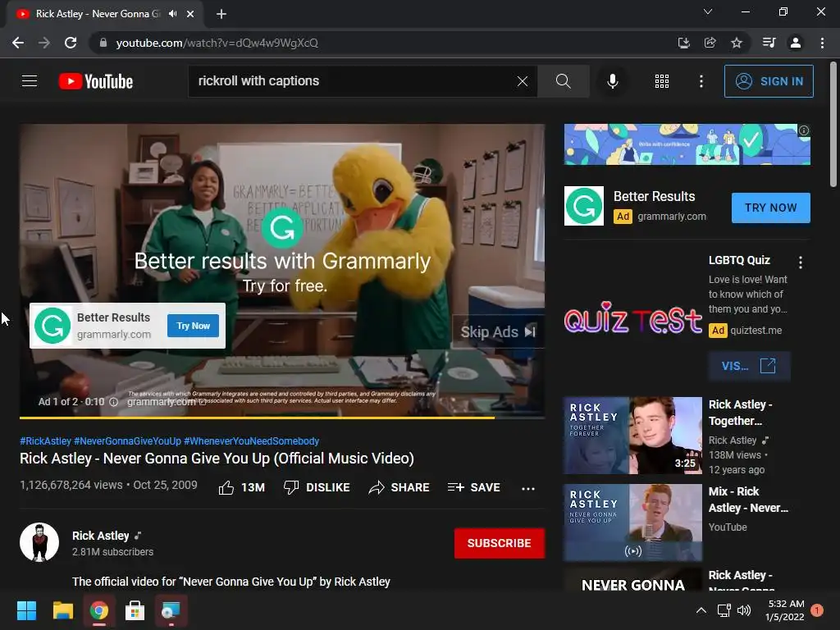The image size is (840, 630).
Task: Click the #RickAstley hashtag
Action: click(45, 441)
